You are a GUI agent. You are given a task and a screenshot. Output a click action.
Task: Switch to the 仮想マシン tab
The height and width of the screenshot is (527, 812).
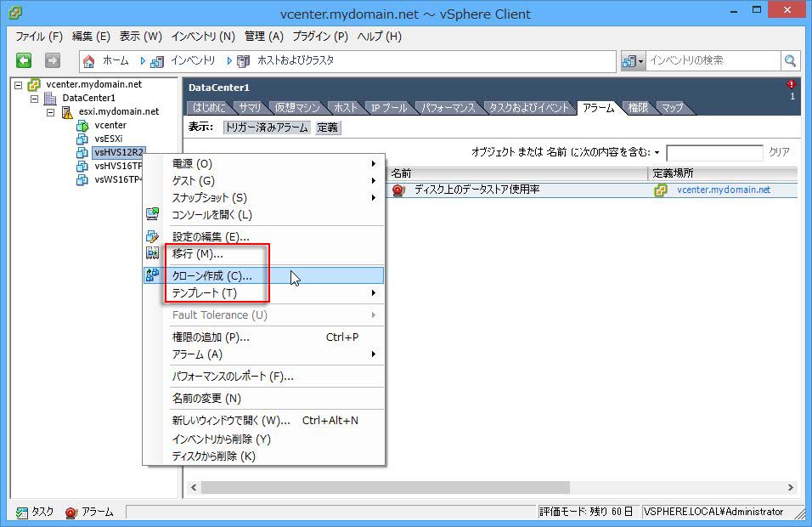point(297,108)
